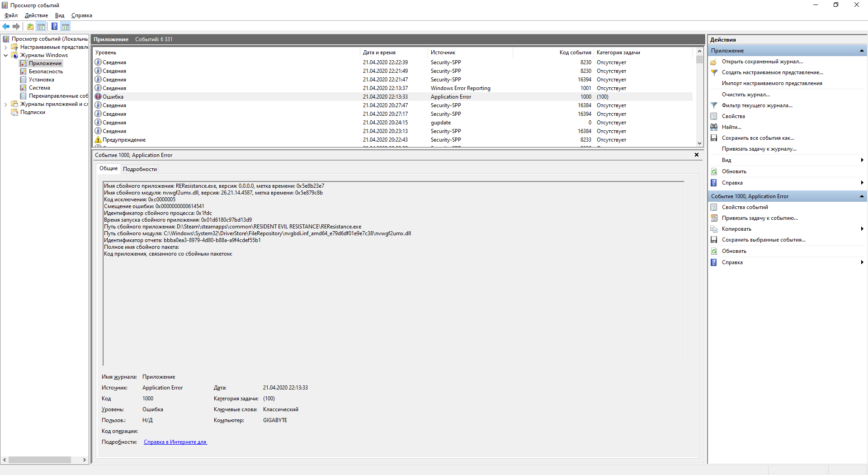Click the Up one level folder toolbar icon
The image size is (868, 475).
(30, 26)
